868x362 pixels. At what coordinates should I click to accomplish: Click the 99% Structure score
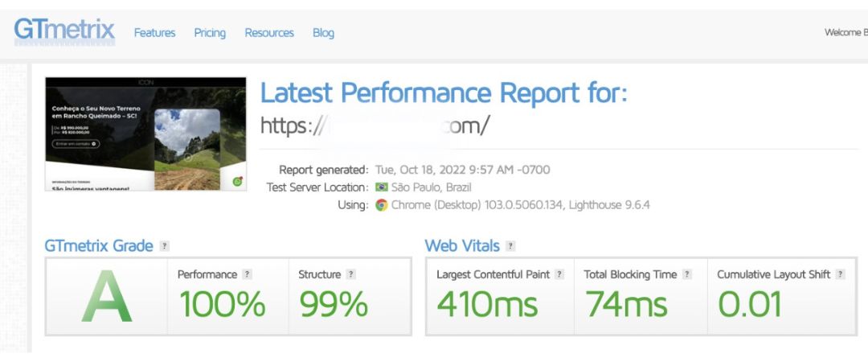(x=334, y=304)
